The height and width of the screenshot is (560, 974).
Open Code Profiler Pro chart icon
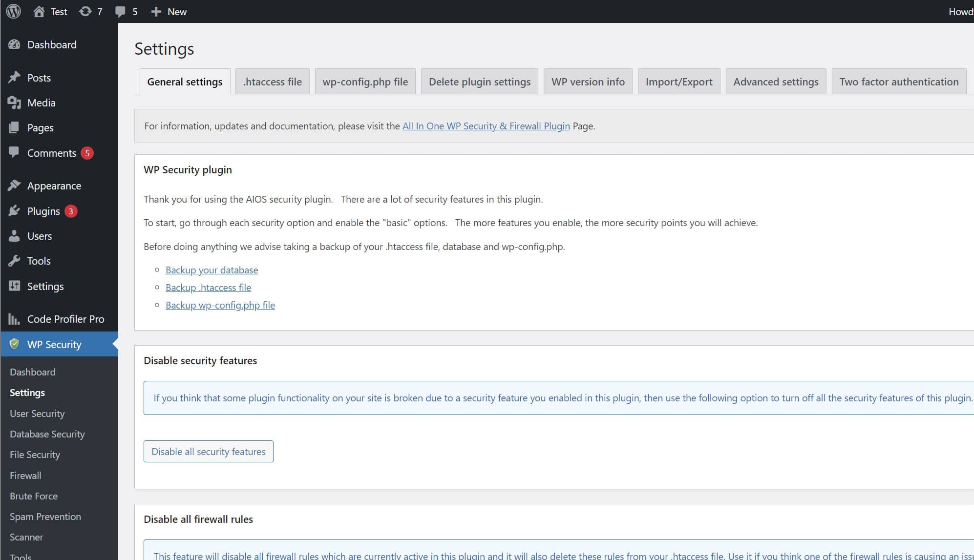14,319
